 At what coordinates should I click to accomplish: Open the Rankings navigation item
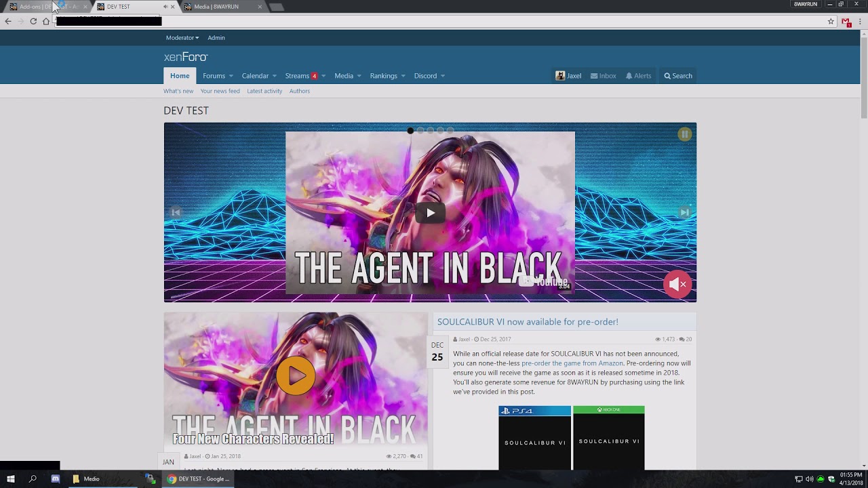click(384, 76)
